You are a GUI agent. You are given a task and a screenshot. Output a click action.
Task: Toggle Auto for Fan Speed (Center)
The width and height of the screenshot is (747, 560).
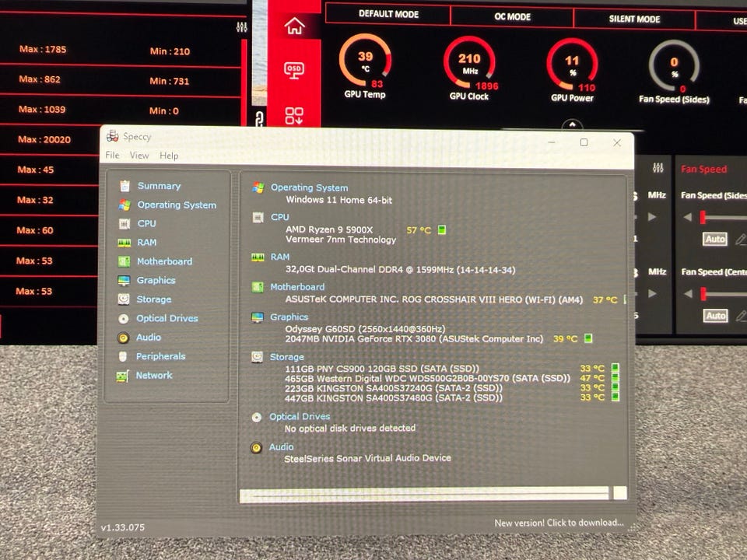click(716, 316)
